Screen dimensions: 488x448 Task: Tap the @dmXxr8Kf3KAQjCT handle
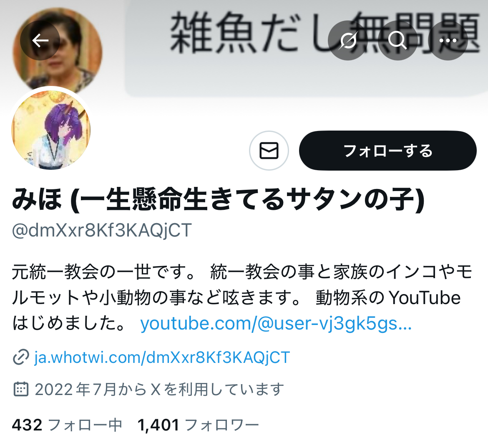102,231
